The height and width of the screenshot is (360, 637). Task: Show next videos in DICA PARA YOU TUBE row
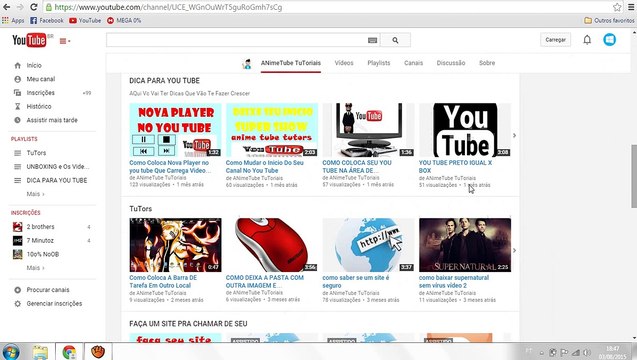click(x=514, y=135)
